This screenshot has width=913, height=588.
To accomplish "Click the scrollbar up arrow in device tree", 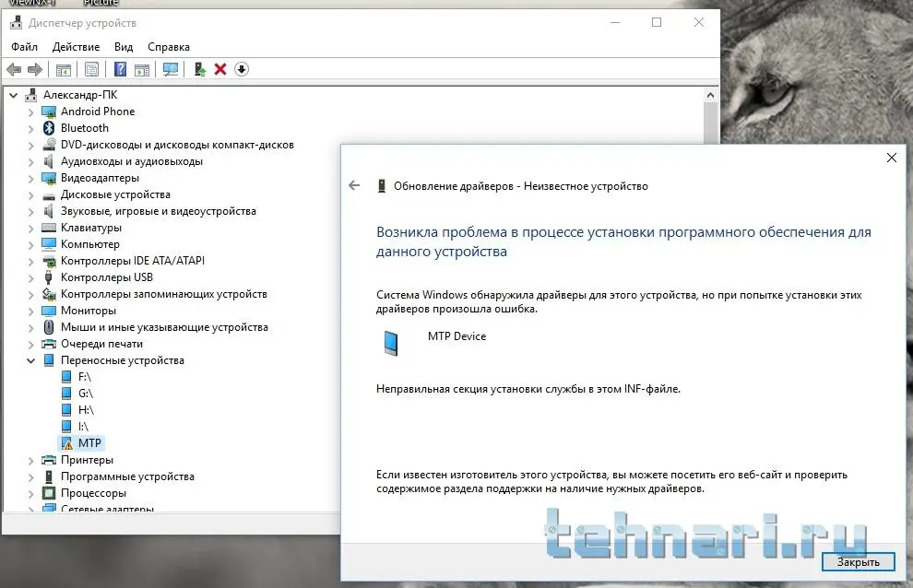I will tap(710, 95).
